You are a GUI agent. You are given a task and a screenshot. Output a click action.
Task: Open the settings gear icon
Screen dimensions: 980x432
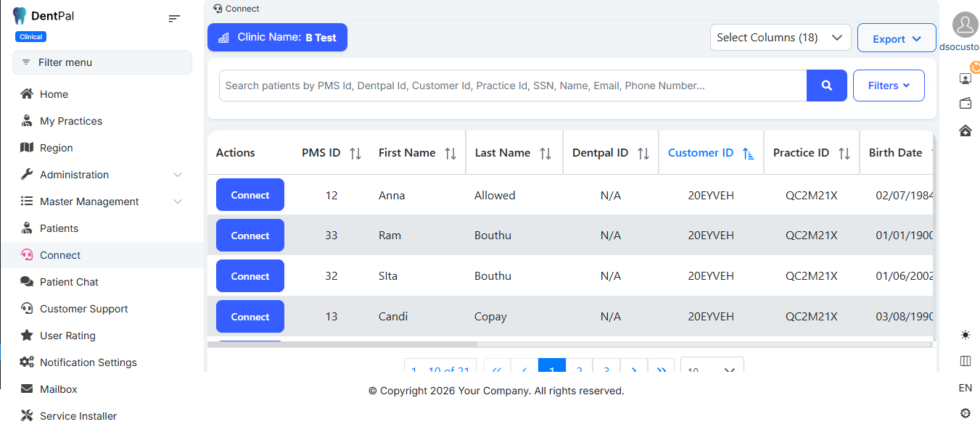pos(965,413)
